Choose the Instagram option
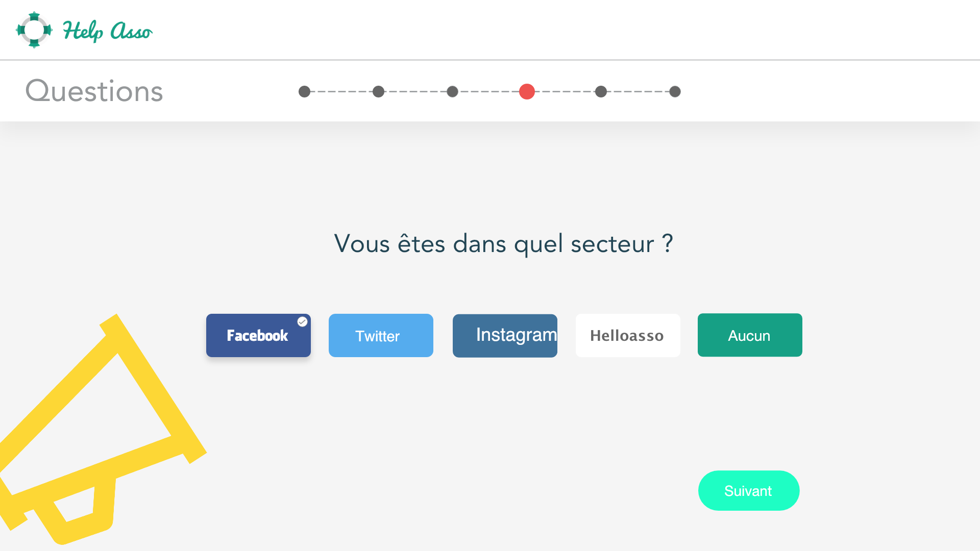The image size is (980, 551). pos(505,336)
